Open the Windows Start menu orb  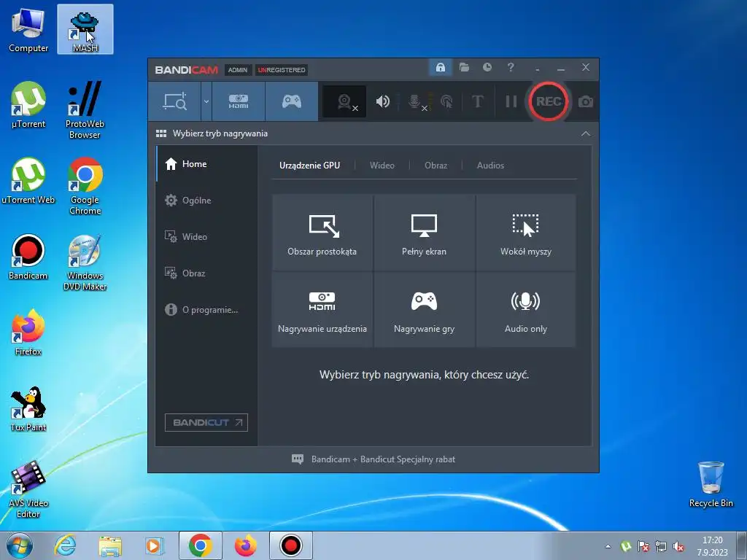tap(20, 545)
